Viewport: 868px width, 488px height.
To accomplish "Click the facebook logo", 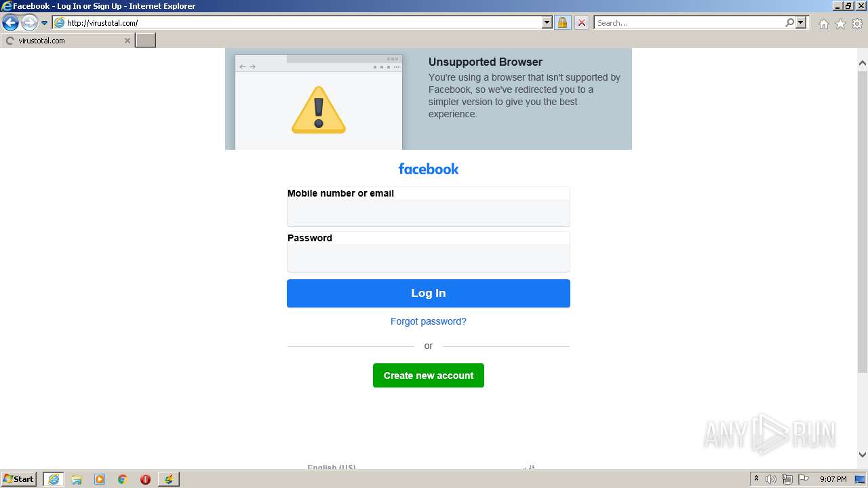I will [x=429, y=169].
